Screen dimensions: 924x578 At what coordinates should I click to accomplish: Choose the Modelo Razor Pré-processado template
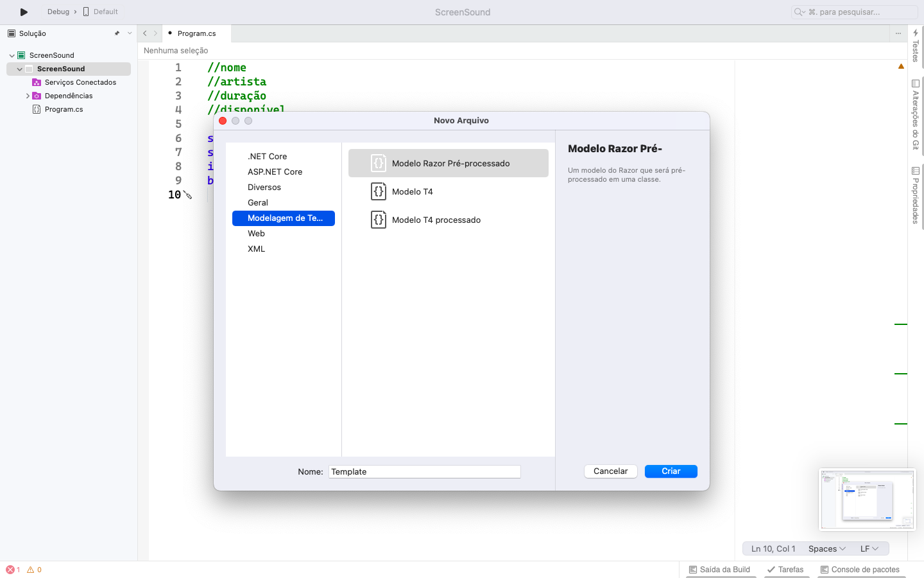coord(449,163)
